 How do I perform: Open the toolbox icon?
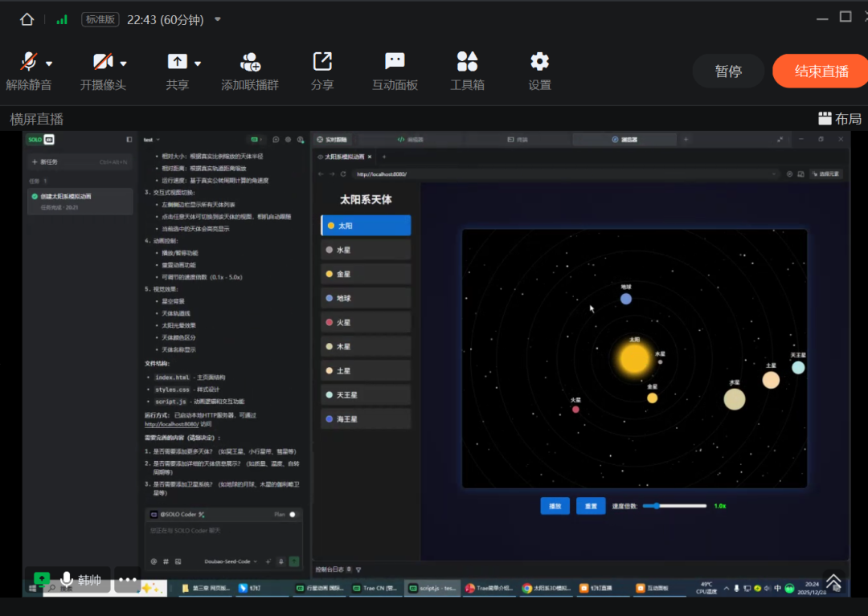(467, 62)
